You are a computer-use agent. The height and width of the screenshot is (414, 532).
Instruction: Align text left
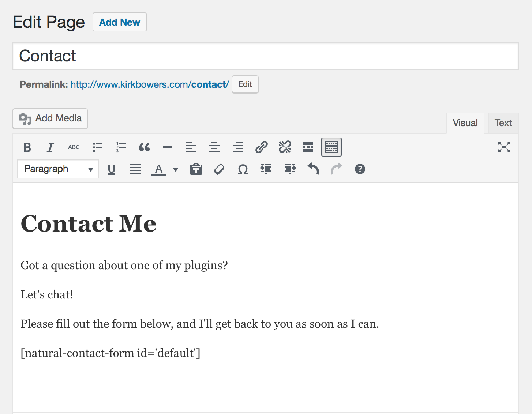tap(191, 147)
